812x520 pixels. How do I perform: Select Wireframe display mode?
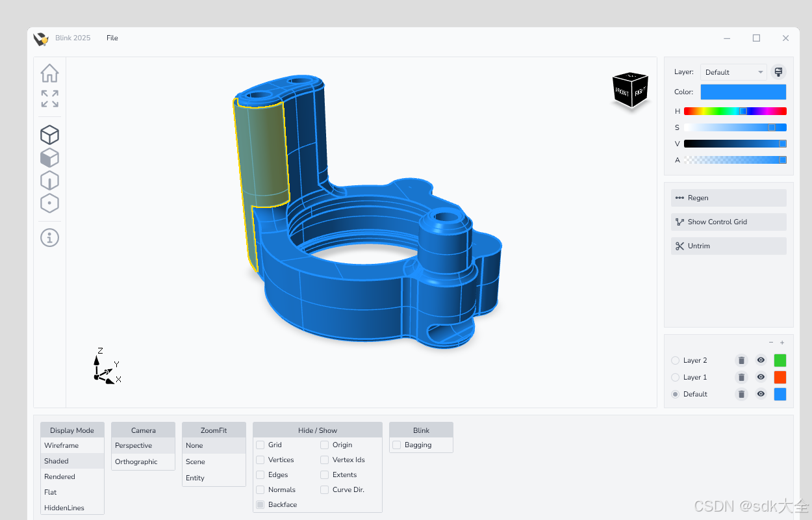(72, 445)
